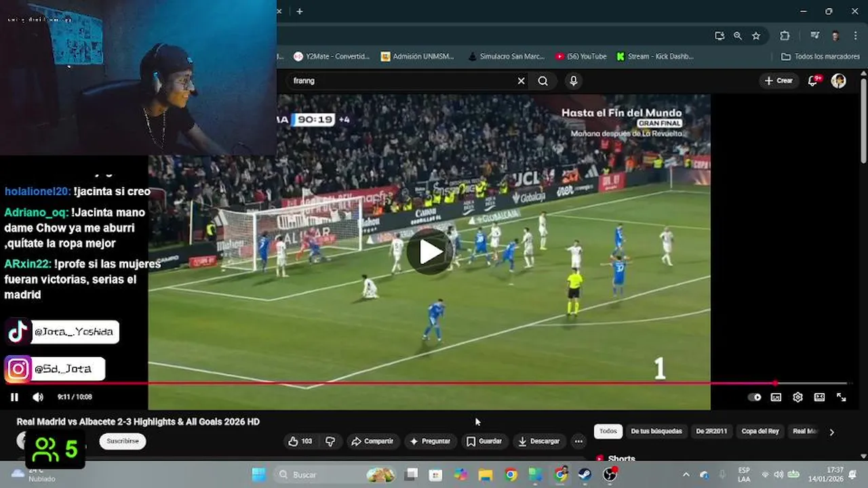The image size is (868, 488).
Task: Open the taskbar volume speaker icon
Action: (778, 474)
